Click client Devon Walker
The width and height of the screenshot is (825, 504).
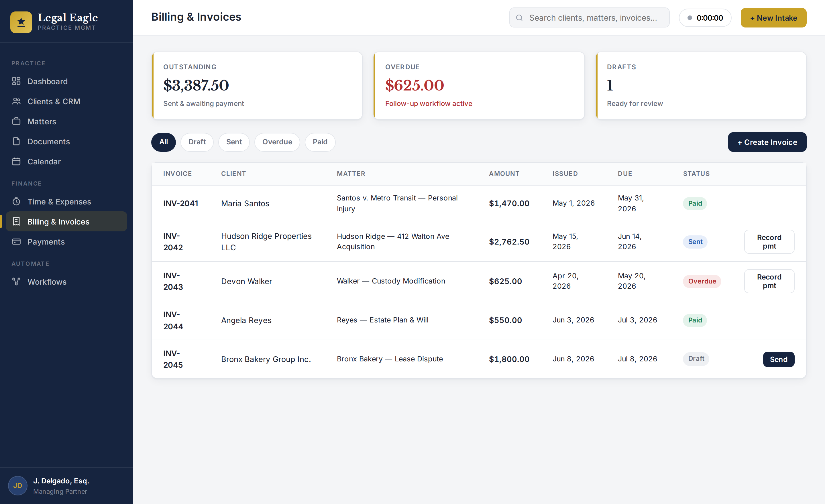(x=246, y=281)
